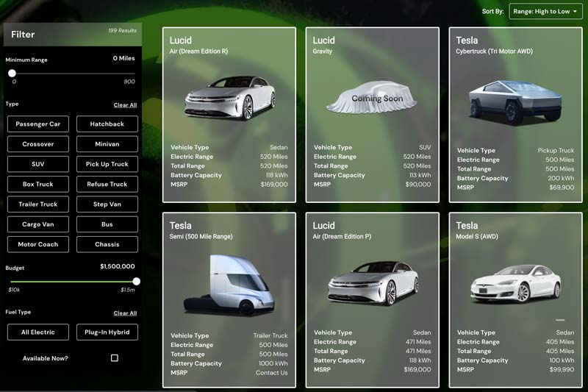The image size is (588, 392).
Task: Toggle the Hatchback type filter
Action: [x=107, y=124]
